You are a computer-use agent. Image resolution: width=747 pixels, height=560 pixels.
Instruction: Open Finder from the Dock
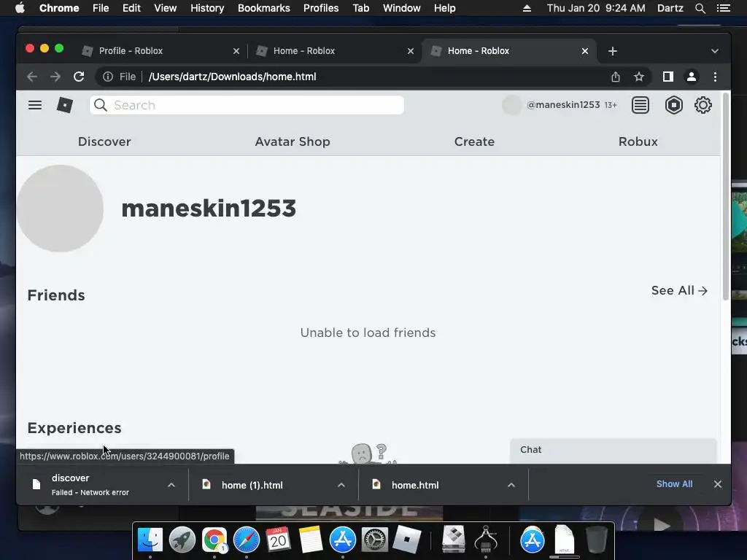pos(150,540)
